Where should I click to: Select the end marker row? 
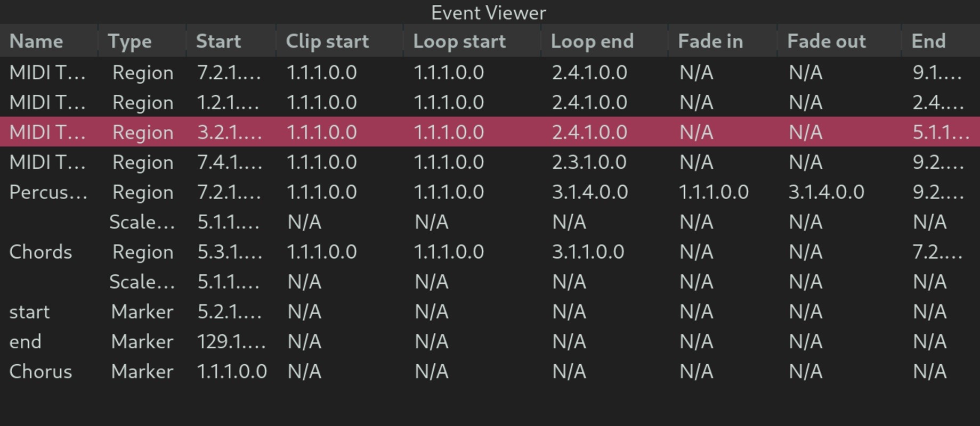(x=490, y=341)
